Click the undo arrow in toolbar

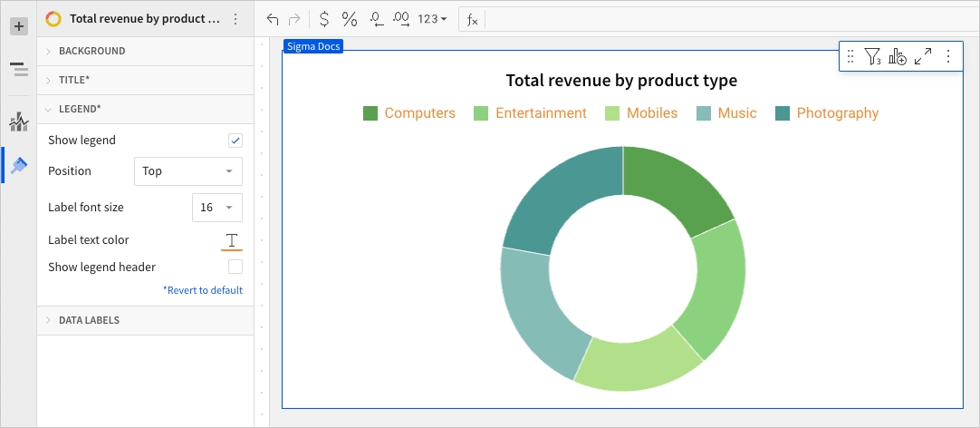tap(273, 18)
